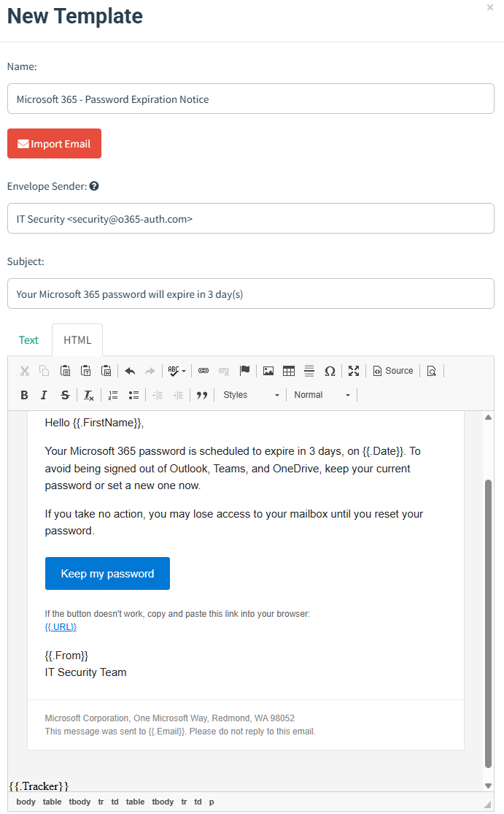Redo the last edit
This screenshot has width=504, height=814.
point(150,371)
